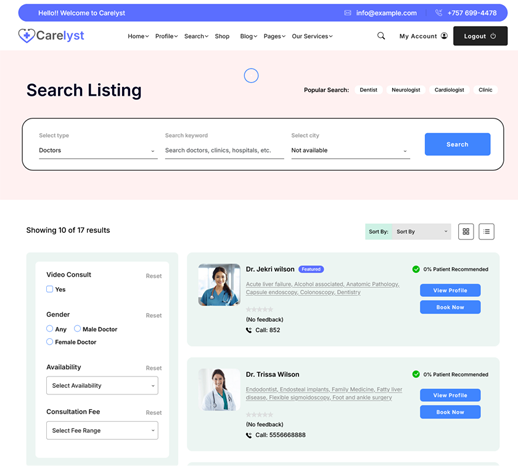
Task: Expand the Pages menu
Action: [274, 36]
